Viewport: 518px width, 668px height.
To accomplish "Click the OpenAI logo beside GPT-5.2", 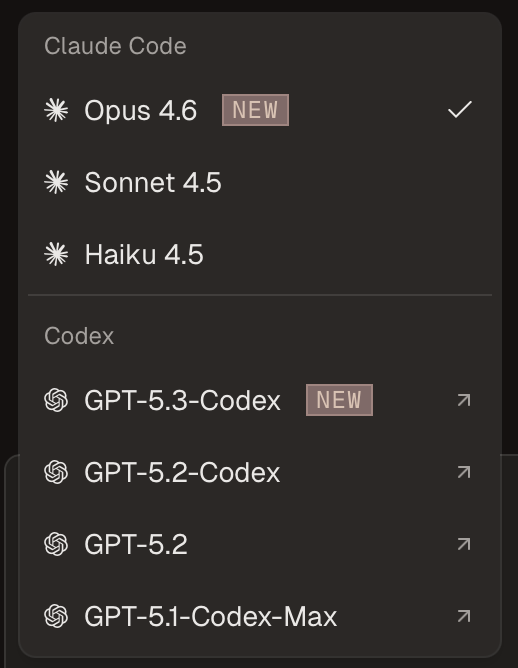I will click(x=56, y=544).
